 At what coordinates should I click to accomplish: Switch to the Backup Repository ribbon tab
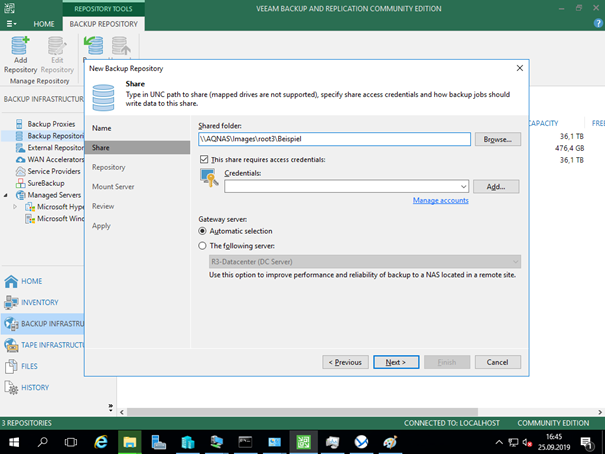[103, 23]
